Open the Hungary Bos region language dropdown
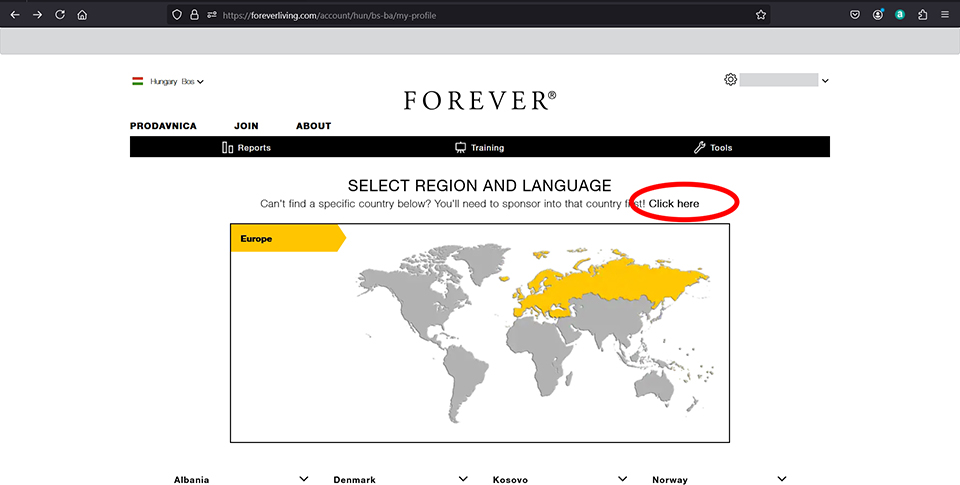Viewport: 960px width, 485px height. tap(168, 81)
